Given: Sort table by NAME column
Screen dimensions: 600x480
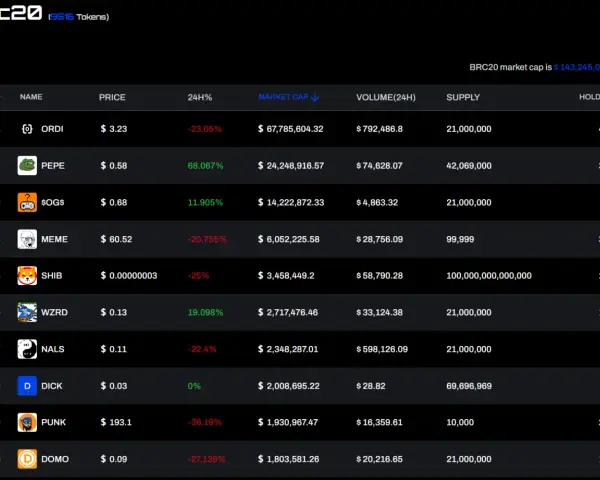Looking at the screenshot, I should 31,97.
